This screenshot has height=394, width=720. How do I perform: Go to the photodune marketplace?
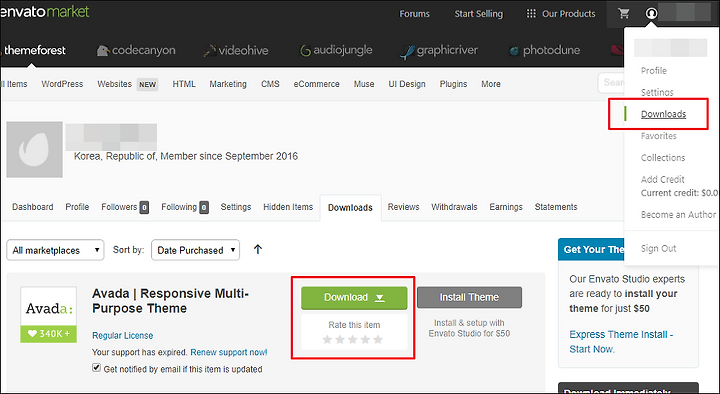545,50
